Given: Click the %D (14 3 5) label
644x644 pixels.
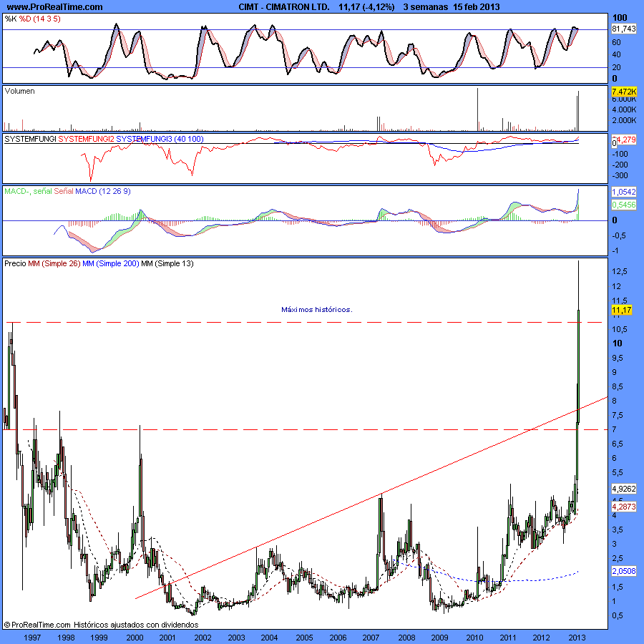Looking at the screenshot, I should pos(40,19).
